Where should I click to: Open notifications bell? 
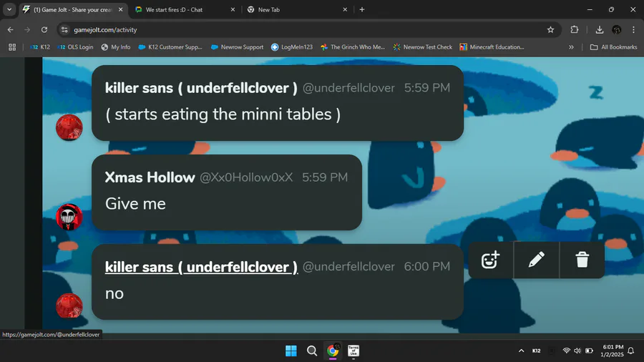tap(631, 351)
